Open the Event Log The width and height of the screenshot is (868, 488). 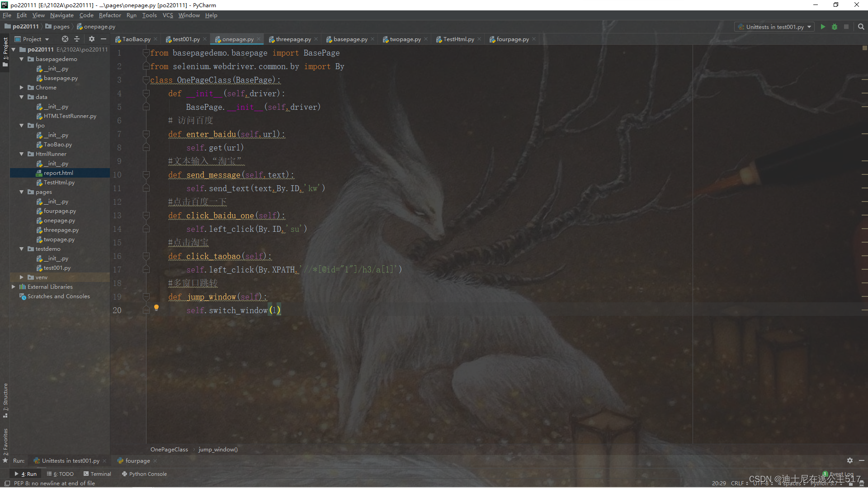tap(839, 474)
